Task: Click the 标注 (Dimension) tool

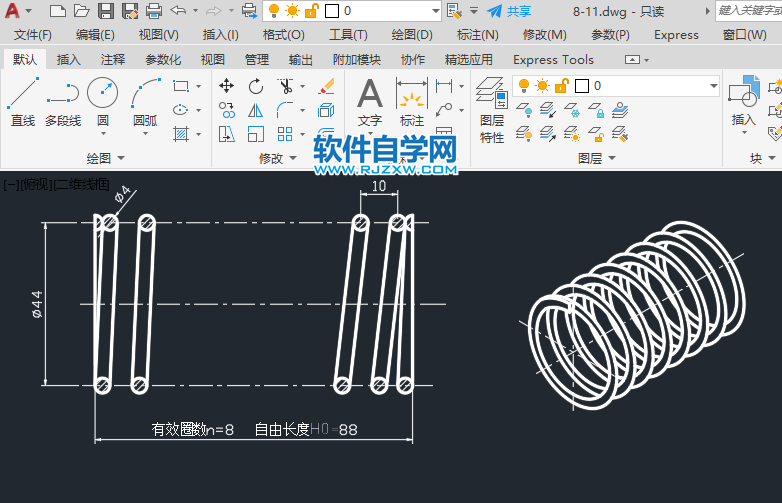Action: coord(412,103)
